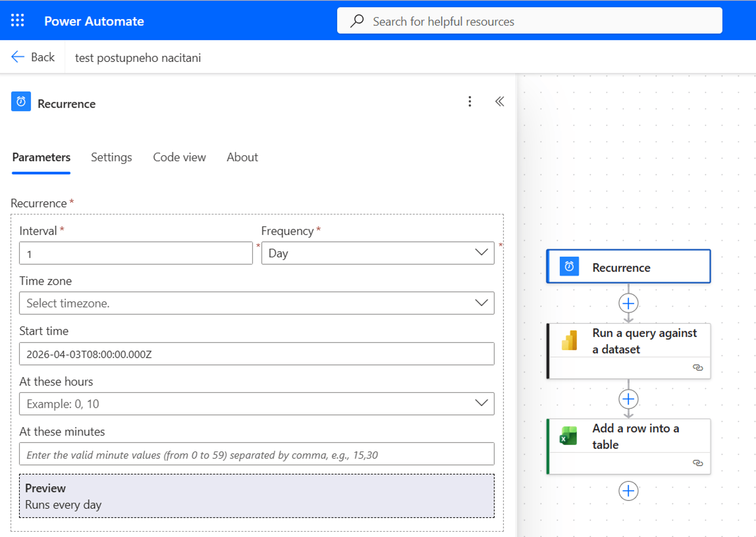The height and width of the screenshot is (537, 756).
Task: Click connection link icon on Add a row step
Action: [697, 463]
